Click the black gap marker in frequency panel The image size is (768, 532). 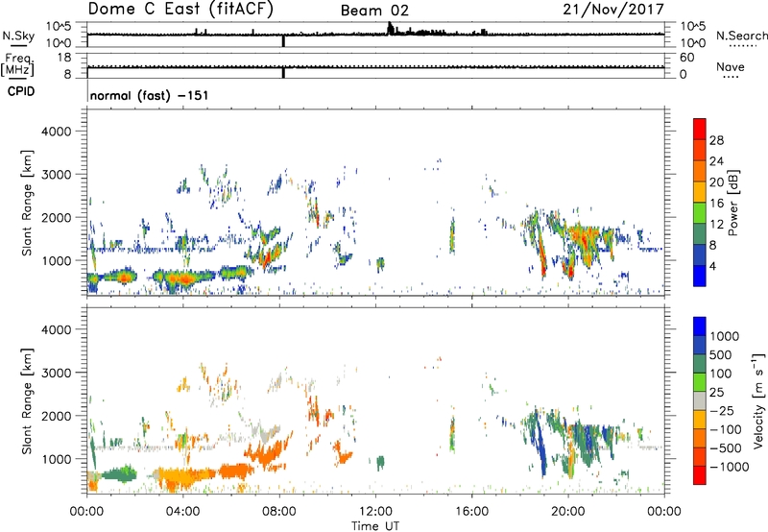coord(283,72)
